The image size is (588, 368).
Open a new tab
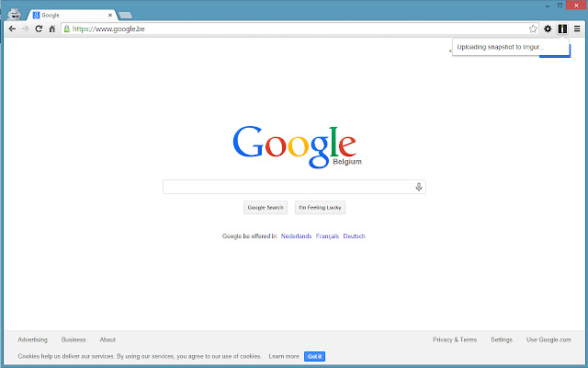click(x=125, y=16)
